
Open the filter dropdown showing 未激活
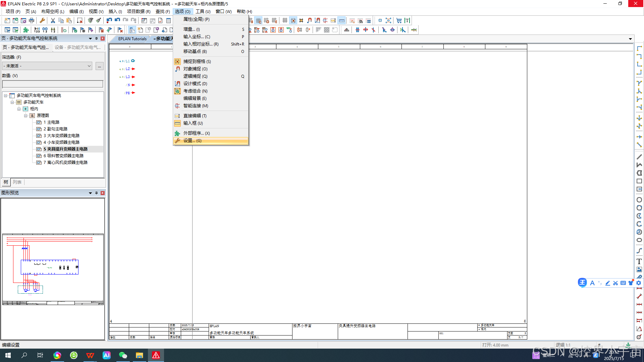(x=47, y=66)
